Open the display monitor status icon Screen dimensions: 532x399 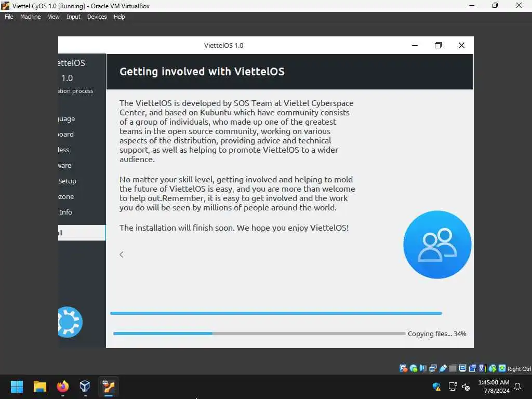point(462,368)
